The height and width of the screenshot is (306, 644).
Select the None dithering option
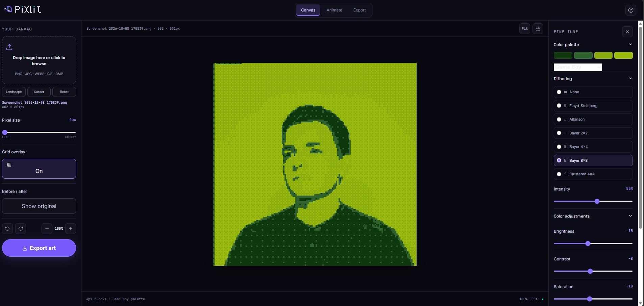(x=593, y=92)
